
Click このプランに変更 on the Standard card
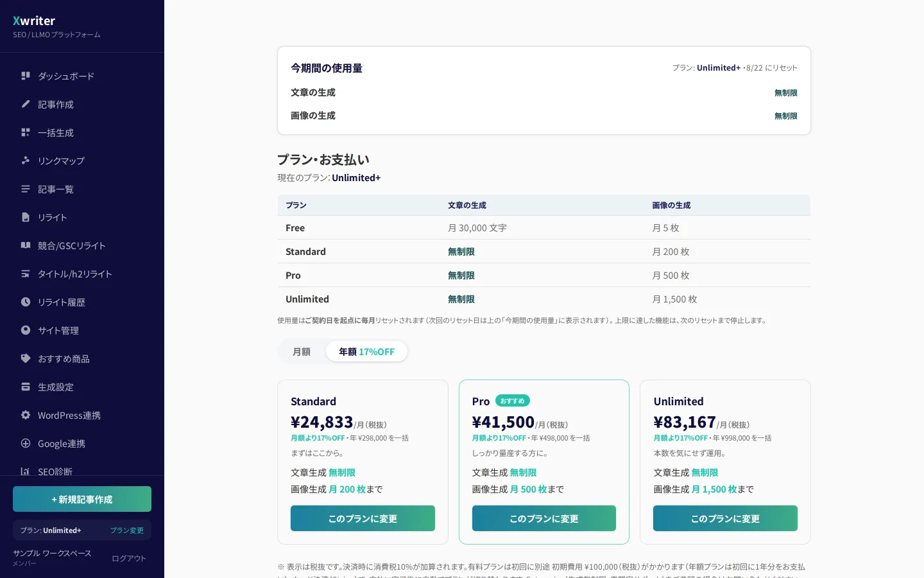click(x=363, y=518)
